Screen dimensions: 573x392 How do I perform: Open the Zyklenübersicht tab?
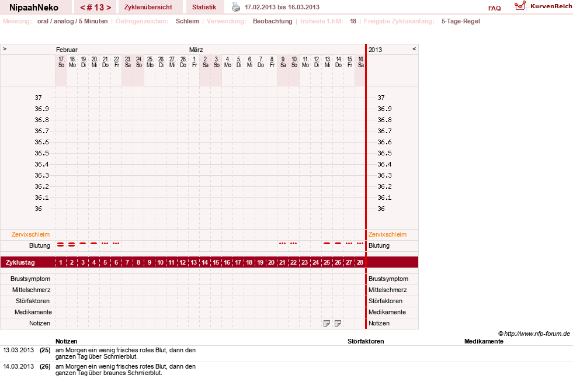148,7
